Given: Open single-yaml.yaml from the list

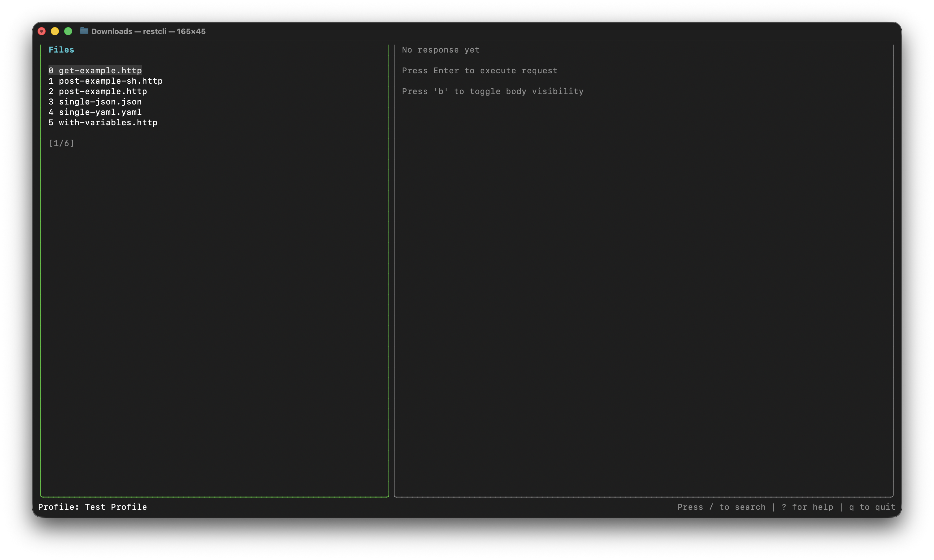Looking at the screenshot, I should click(x=95, y=112).
